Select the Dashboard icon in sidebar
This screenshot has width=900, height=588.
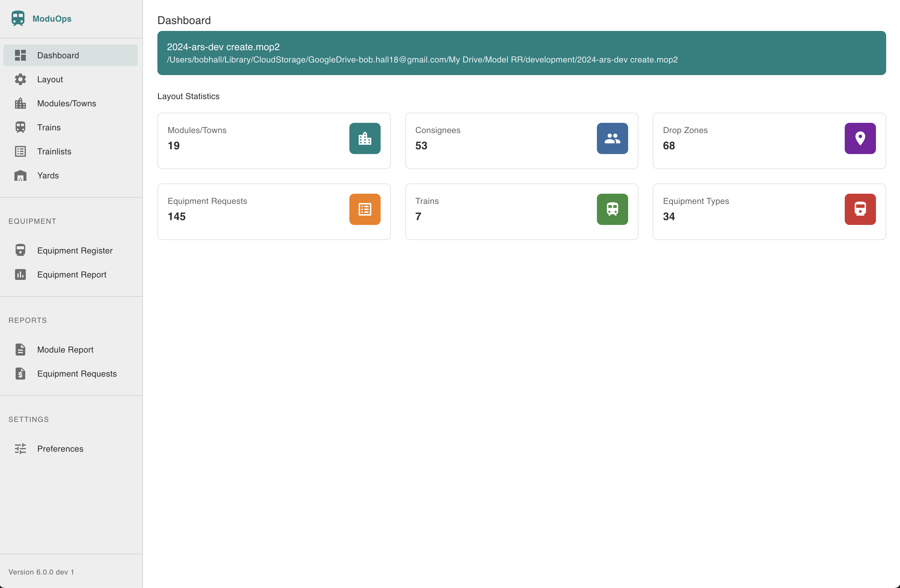point(20,55)
